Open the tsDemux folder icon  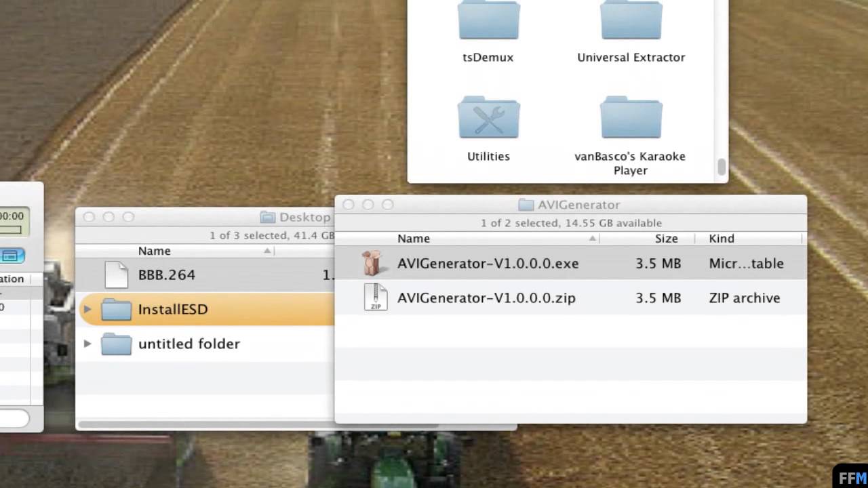click(488, 20)
